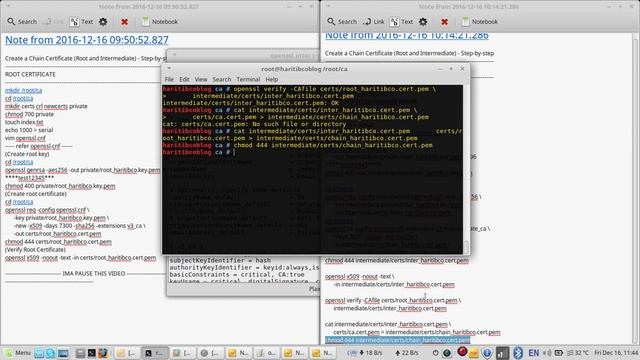The width and height of the screenshot is (640, 360).
Task: Click the show desktop icon next to Menu
Action: [39, 353]
